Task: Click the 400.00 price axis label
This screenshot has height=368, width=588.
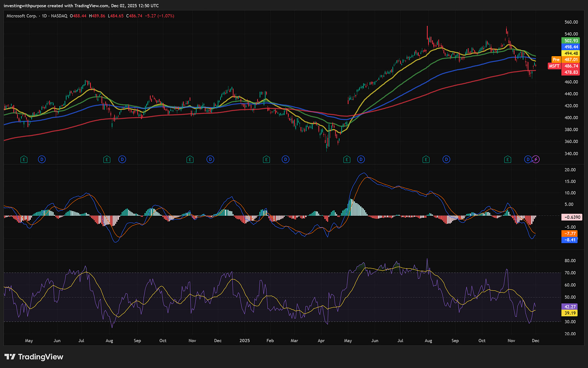Action: [x=571, y=118]
